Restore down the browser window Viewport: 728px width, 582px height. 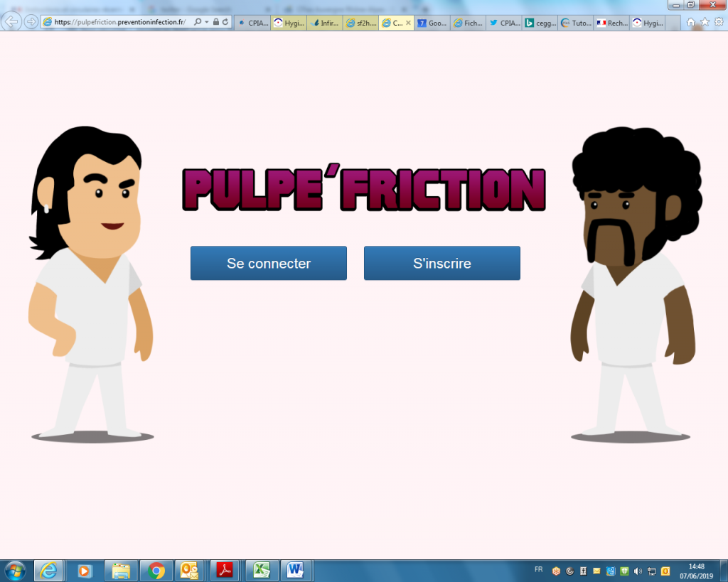(x=691, y=5)
